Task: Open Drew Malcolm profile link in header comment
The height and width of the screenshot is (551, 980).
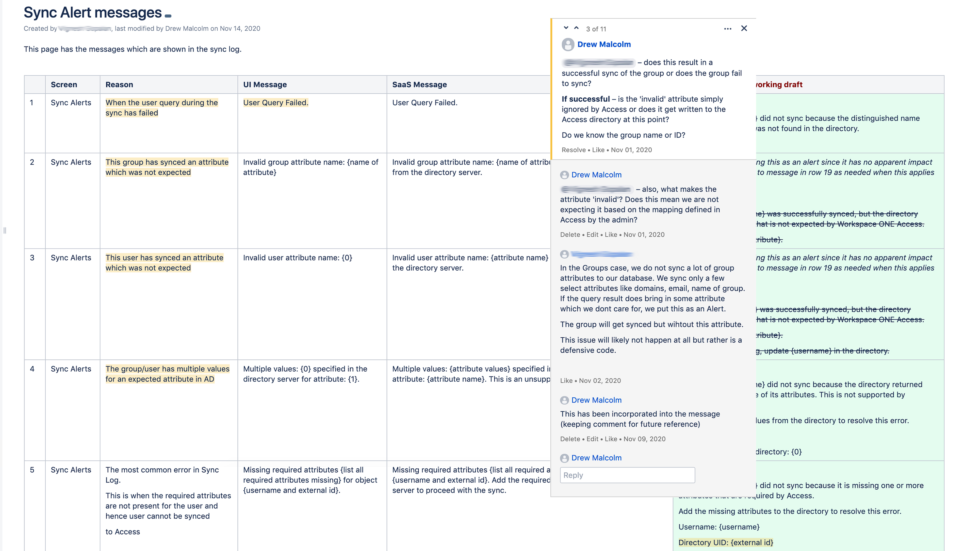Action: coord(604,44)
